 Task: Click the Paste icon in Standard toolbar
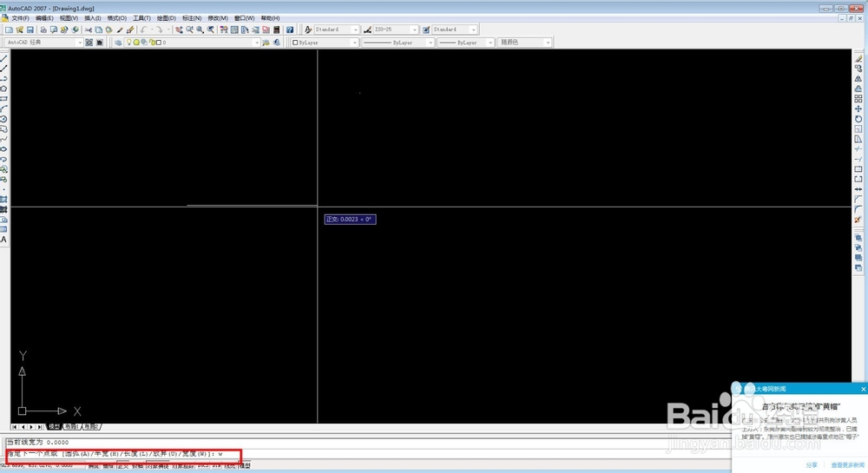[108, 30]
